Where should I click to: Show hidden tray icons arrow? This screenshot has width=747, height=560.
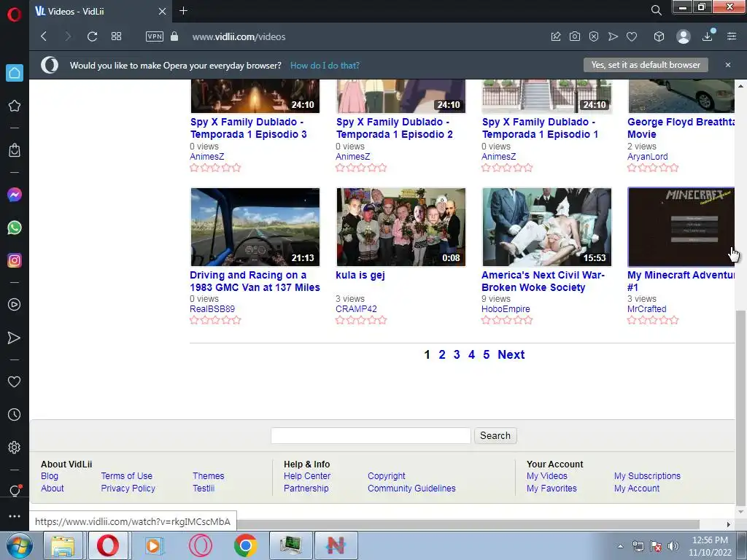click(620, 546)
